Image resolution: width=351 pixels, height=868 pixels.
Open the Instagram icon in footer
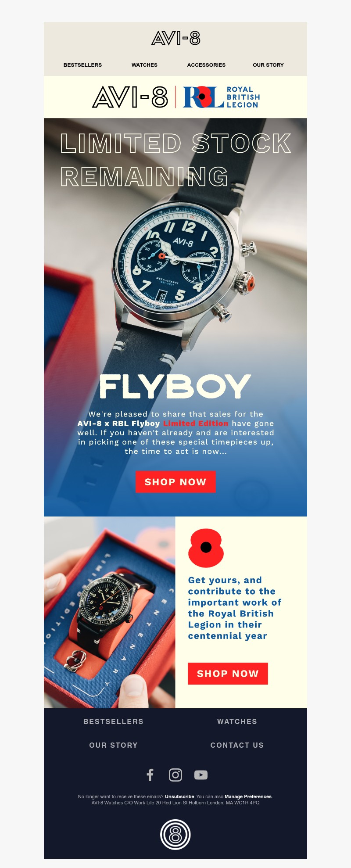(x=175, y=775)
